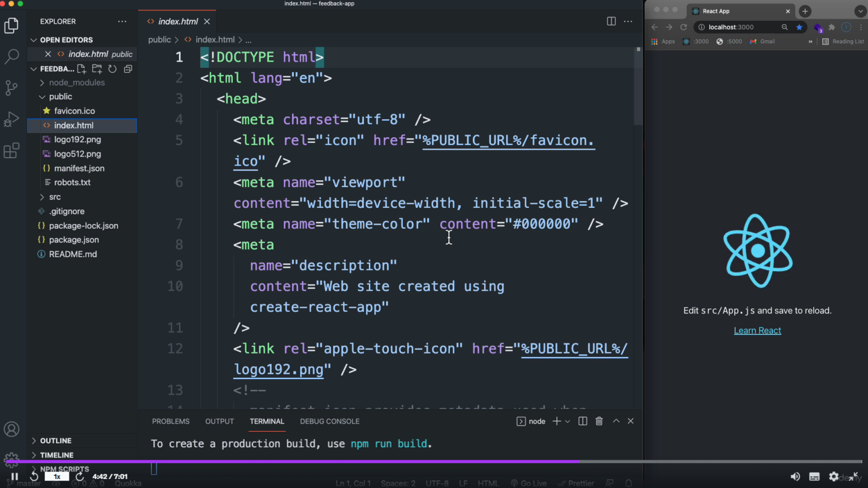This screenshot has width=868, height=488.
Task: Maximize the terminal panel with the chevron
Action: [615, 421]
